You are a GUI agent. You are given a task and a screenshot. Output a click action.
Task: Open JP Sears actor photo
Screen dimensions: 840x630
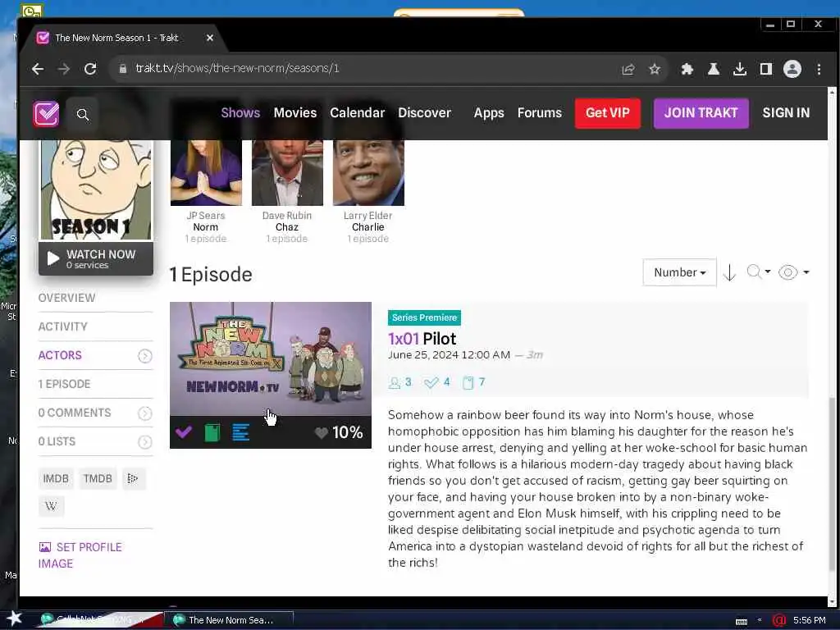pyautogui.click(x=206, y=172)
